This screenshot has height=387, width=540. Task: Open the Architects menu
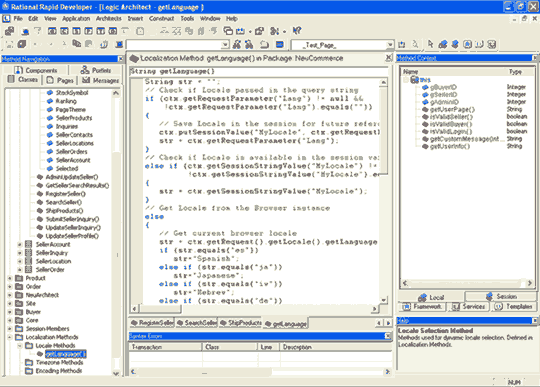(x=108, y=19)
